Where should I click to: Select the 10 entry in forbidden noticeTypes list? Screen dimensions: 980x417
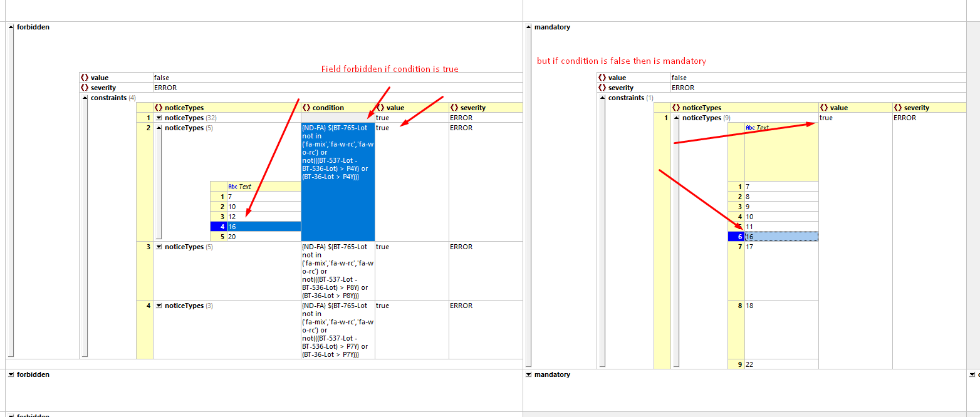pyautogui.click(x=264, y=207)
